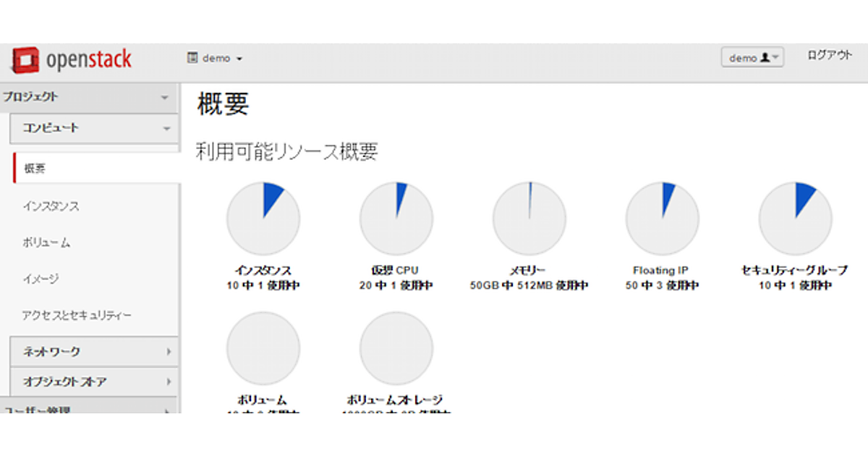This screenshot has height=456, width=868.
Task: Open the demo project dropdown in header
Action: coord(215,58)
